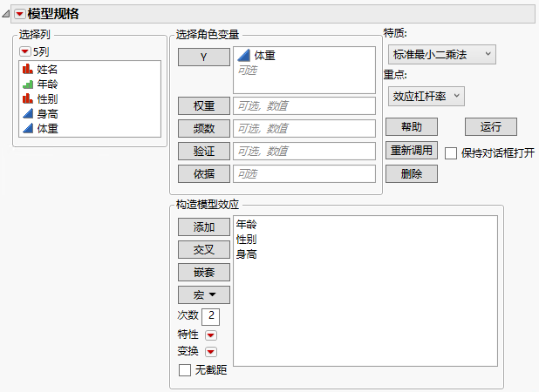Image resolution: width=539 pixels, height=392 pixels.
Task: Select the 性别 effect in model effects list
Action: [246, 240]
